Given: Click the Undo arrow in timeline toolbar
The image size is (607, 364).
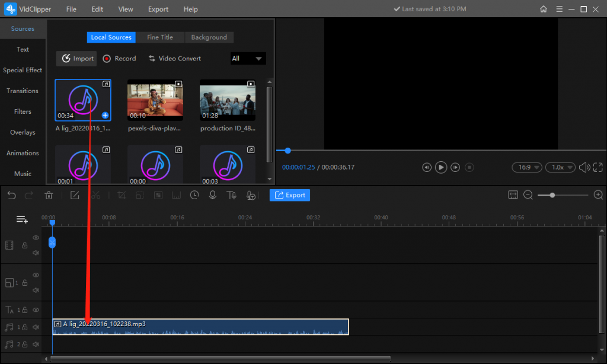Looking at the screenshot, I should pyautogui.click(x=11, y=195).
